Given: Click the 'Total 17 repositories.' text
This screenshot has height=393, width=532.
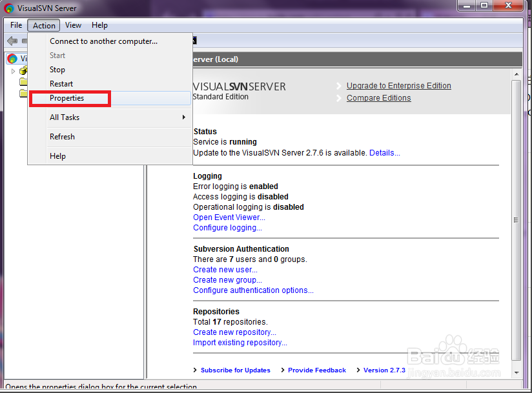Looking at the screenshot, I should click(x=230, y=322).
